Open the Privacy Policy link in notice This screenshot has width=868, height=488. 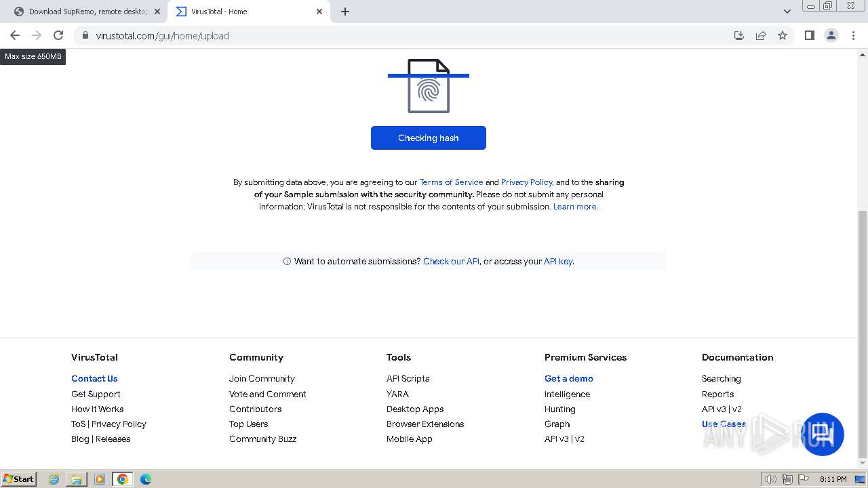(527, 182)
